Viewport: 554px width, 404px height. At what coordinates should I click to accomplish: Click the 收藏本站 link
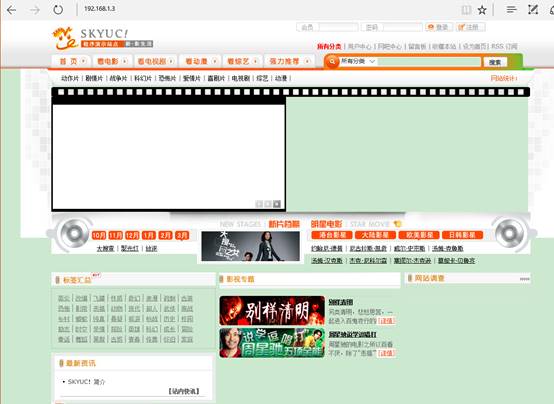(x=444, y=46)
